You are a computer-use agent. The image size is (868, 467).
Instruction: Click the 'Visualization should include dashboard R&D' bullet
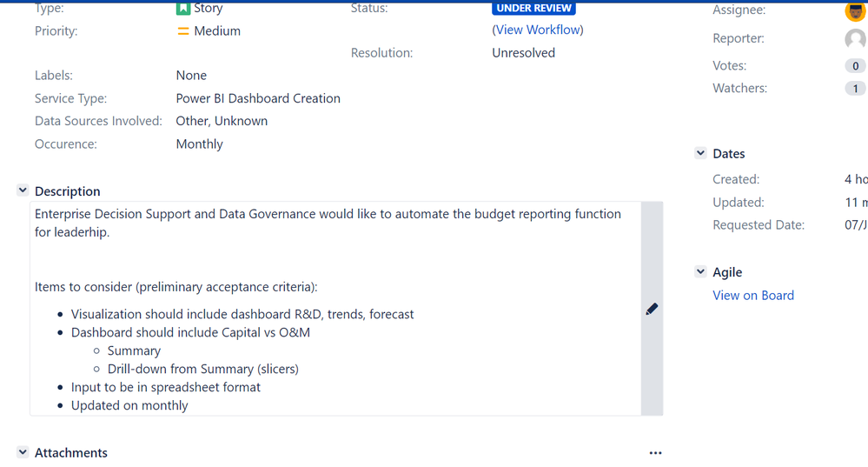click(242, 314)
